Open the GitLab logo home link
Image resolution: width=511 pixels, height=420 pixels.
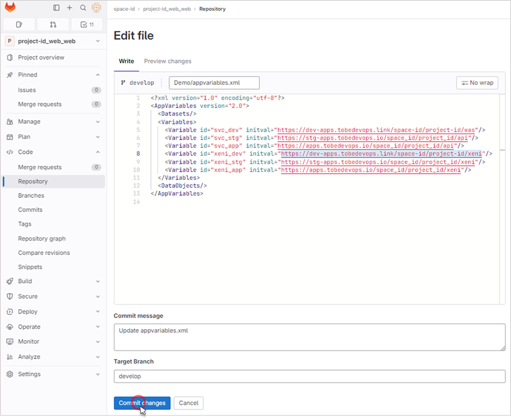[x=10, y=8]
